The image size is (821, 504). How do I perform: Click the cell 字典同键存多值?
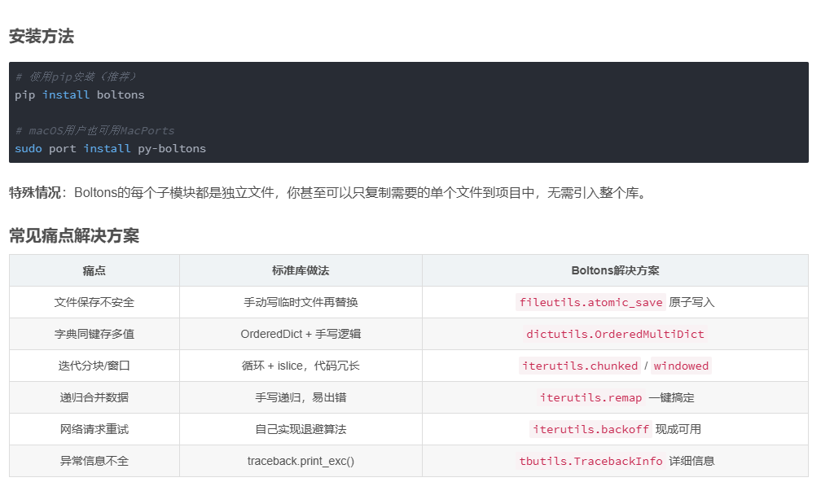[x=94, y=334]
